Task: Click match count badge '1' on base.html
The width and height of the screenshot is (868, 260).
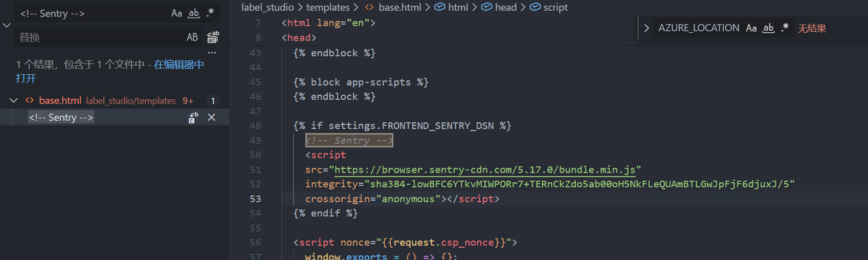Action: tap(213, 101)
